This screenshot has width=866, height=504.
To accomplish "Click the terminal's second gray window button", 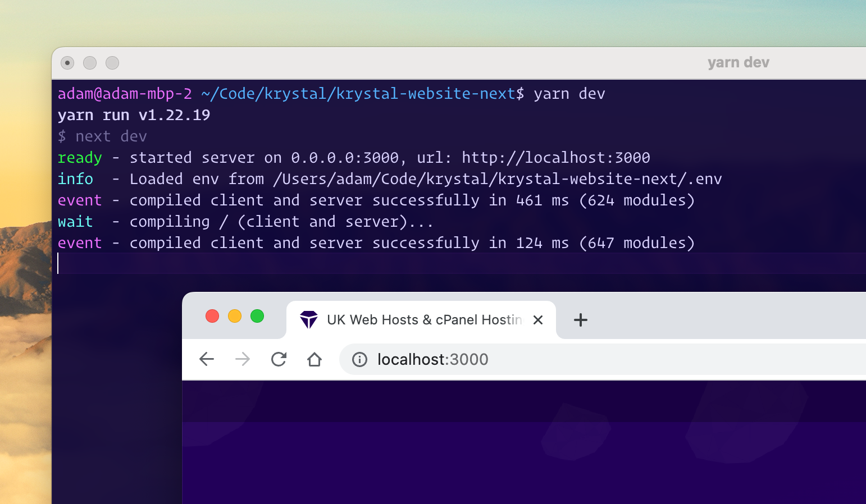I will click(90, 63).
